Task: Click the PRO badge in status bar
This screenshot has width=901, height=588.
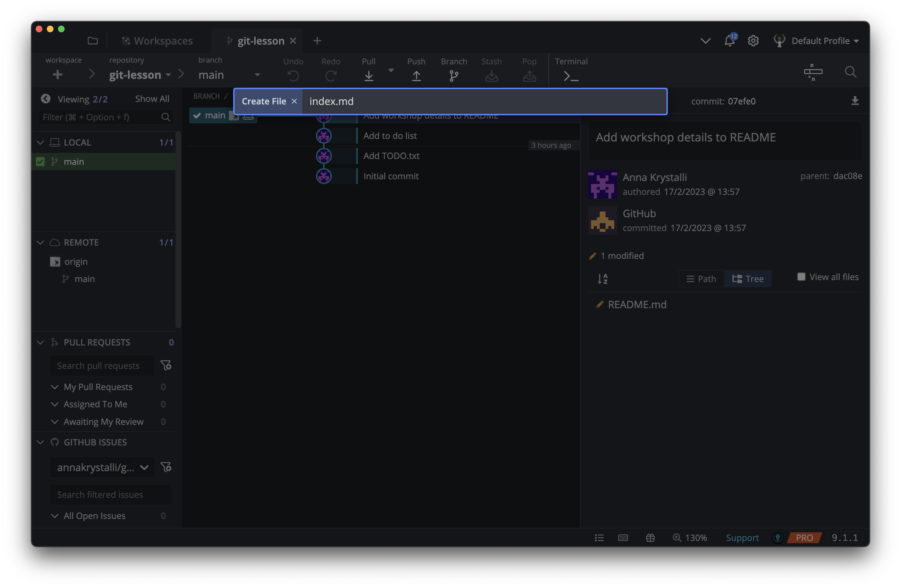Action: tap(804, 538)
